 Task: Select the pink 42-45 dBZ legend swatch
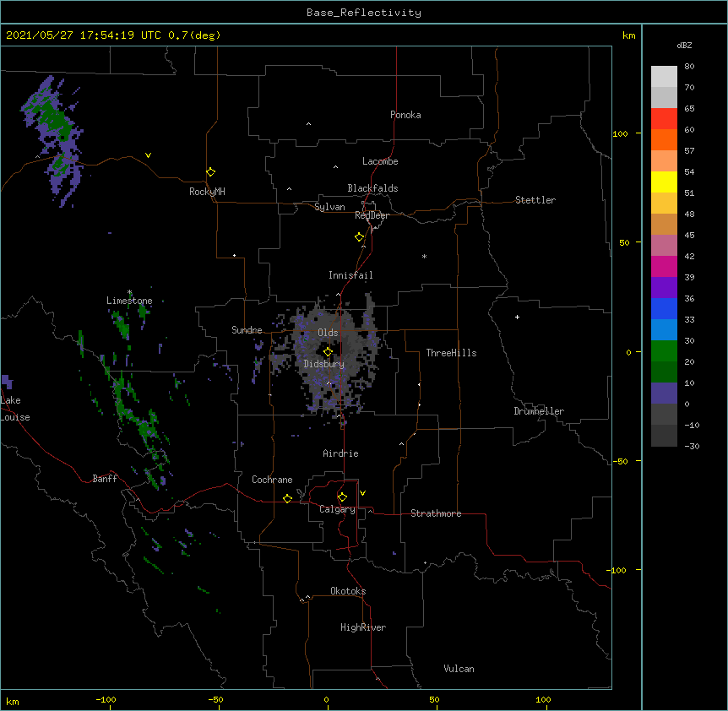pyautogui.click(x=664, y=246)
